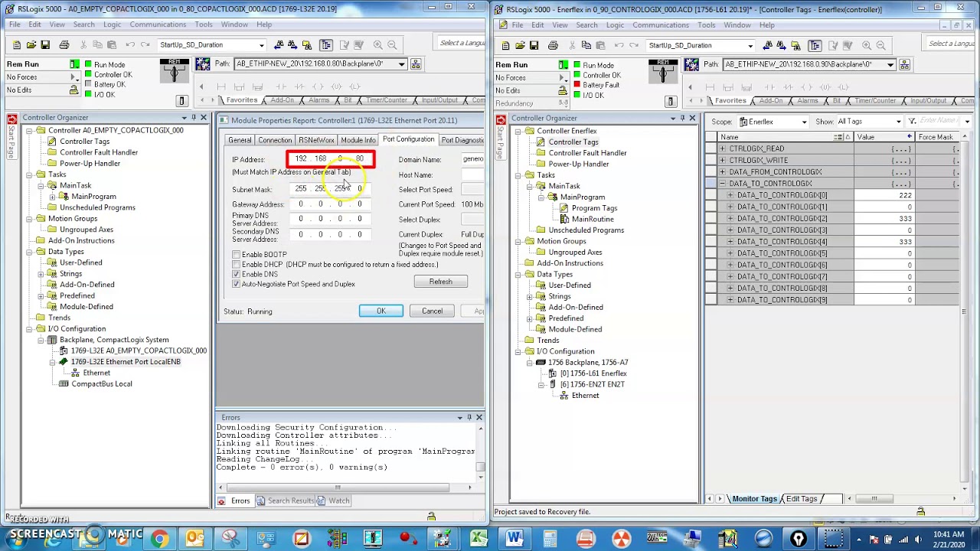This screenshot has height=551, width=980.
Task: Click the Cancel button in Module Properties
Action: click(432, 311)
